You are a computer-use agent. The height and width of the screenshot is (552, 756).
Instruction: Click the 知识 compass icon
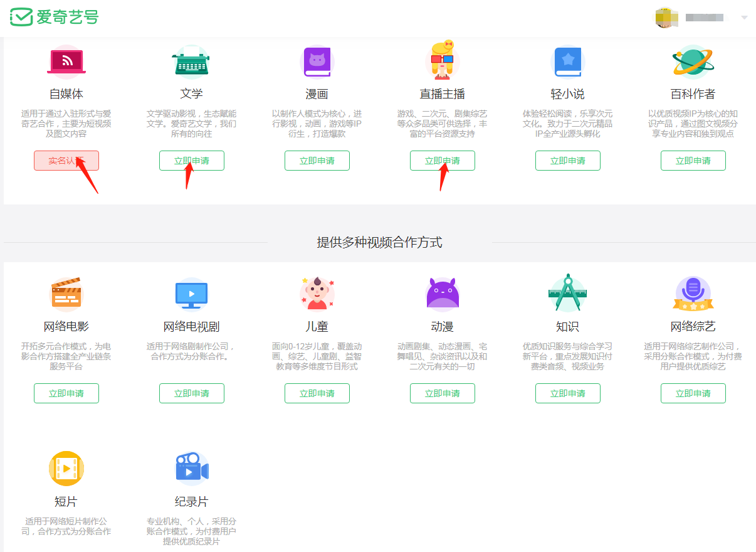pos(567,294)
